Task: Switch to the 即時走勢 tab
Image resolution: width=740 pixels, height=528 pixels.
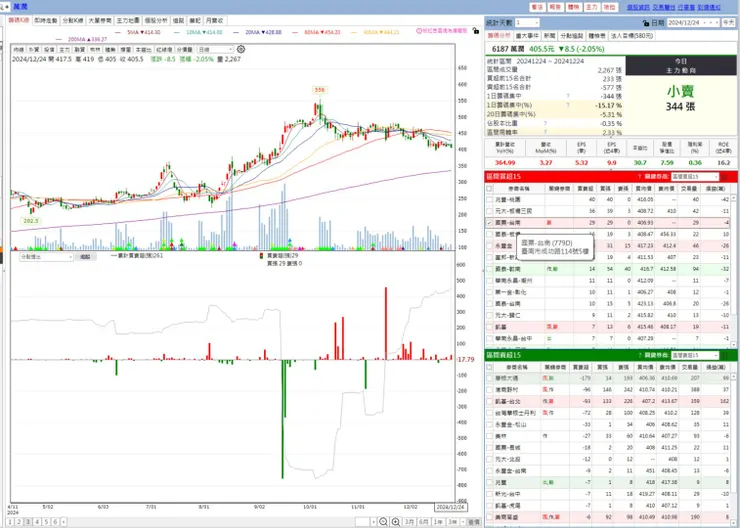Action: (46, 21)
